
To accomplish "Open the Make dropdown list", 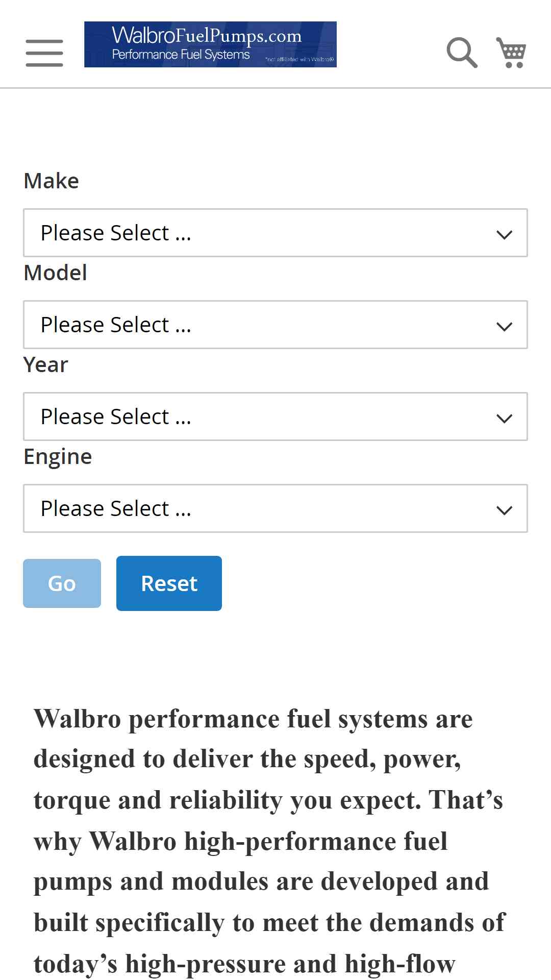I will coord(275,233).
